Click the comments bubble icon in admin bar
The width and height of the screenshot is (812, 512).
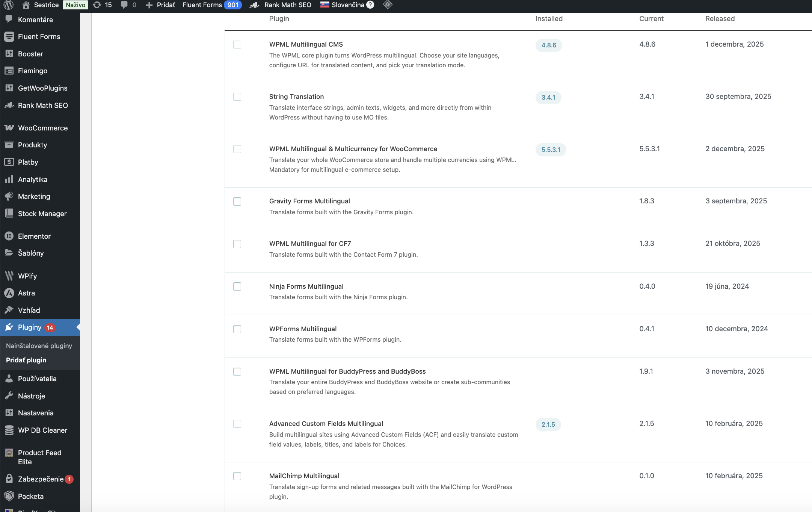(x=124, y=5)
